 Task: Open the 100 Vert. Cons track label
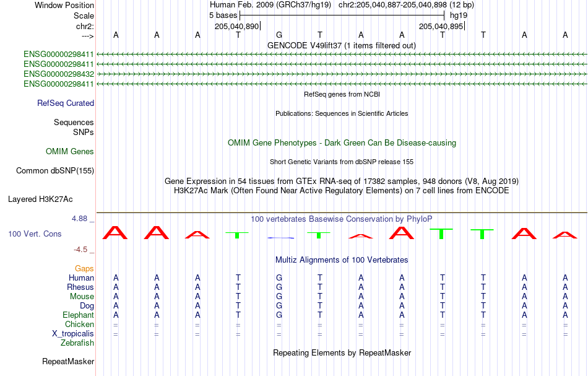pyautogui.click(x=35, y=234)
